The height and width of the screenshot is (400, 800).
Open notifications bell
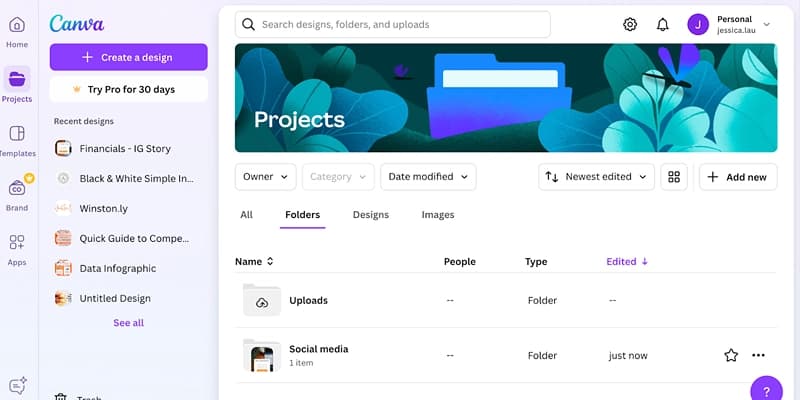(x=662, y=24)
